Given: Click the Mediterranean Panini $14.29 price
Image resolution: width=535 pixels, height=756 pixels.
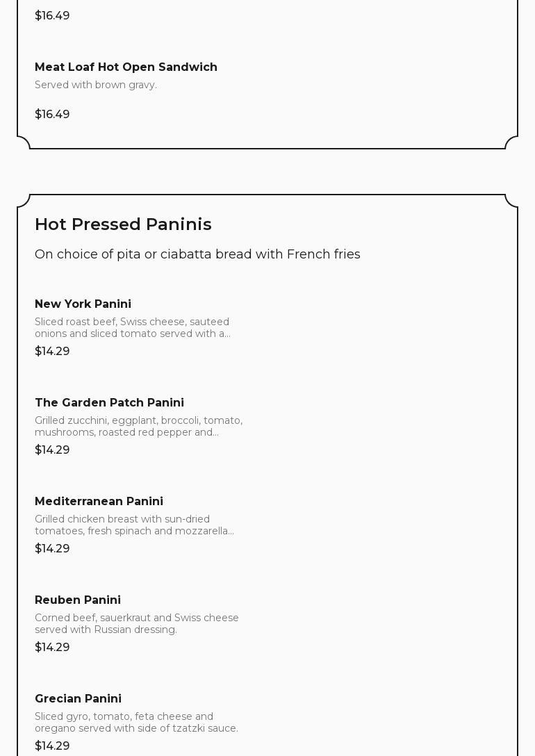Looking at the screenshot, I should [x=52, y=549].
